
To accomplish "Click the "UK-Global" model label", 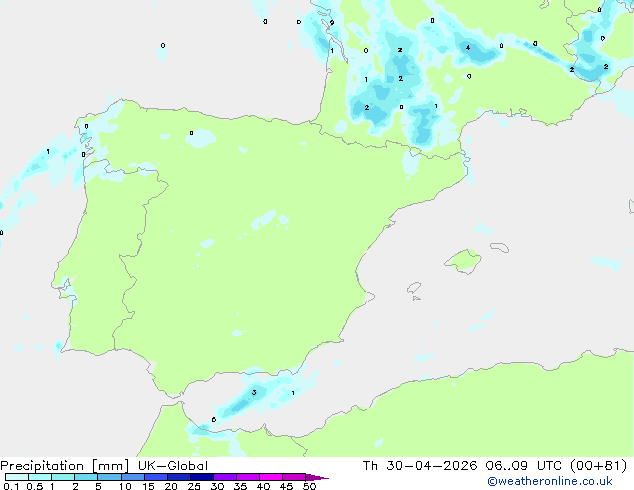I will point(173,466).
